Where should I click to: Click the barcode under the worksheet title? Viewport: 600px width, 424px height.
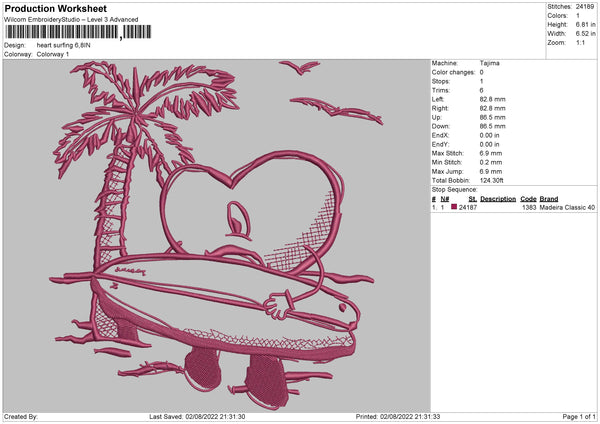(63, 32)
